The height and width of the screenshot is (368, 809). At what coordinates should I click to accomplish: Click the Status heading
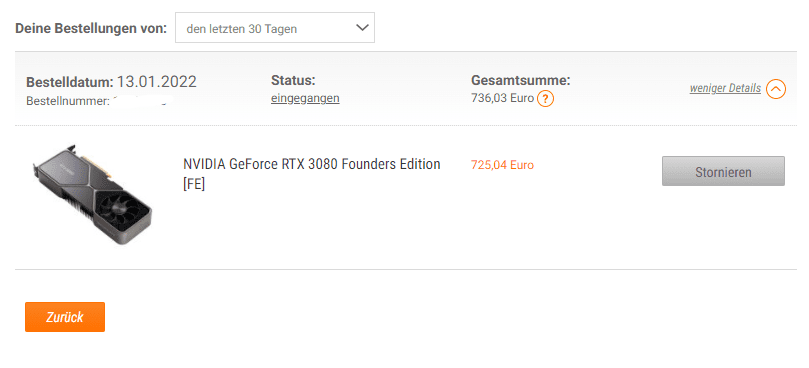[x=293, y=81]
